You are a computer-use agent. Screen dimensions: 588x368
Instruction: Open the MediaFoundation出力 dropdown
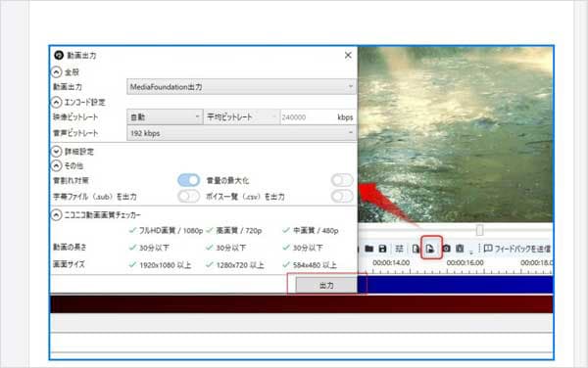pyautogui.click(x=241, y=87)
